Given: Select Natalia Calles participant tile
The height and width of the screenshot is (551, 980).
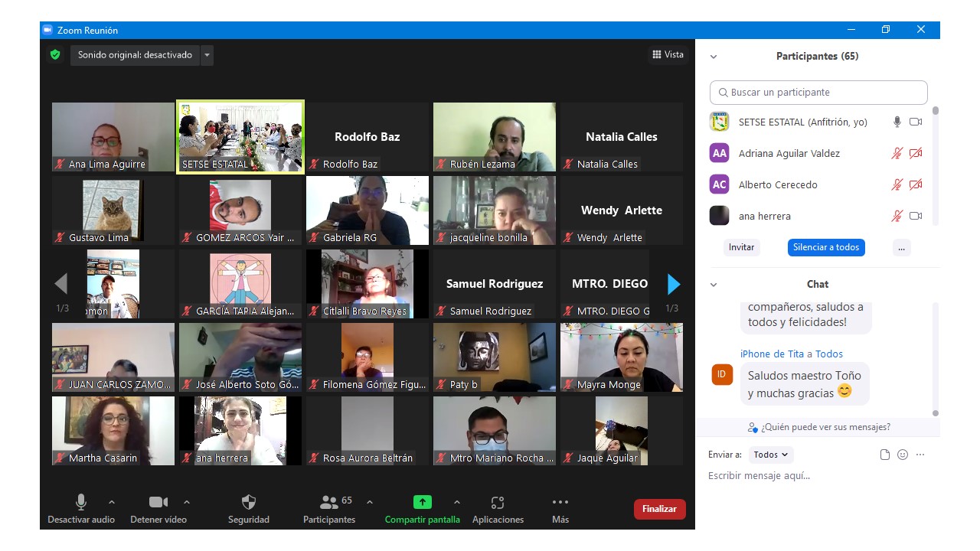Looking at the screenshot, I should [x=622, y=137].
